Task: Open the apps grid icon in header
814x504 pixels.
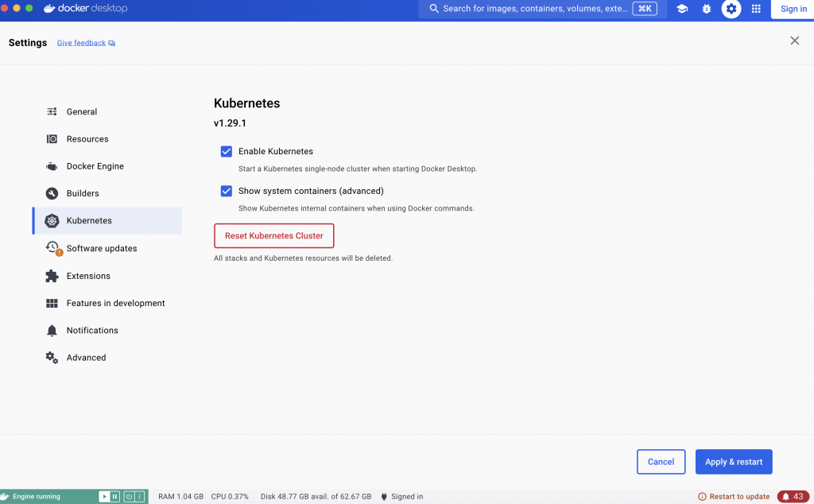Action: click(756, 9)
